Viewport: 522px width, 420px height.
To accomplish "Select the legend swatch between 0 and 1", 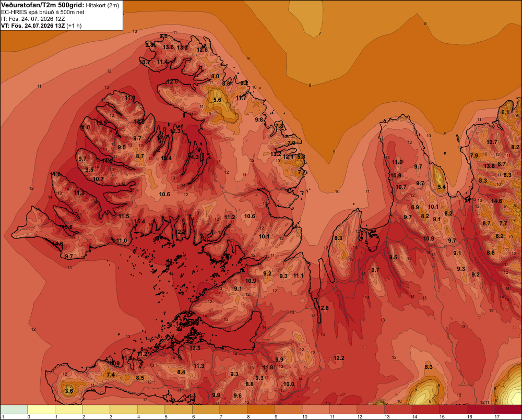I will point(42,410).
